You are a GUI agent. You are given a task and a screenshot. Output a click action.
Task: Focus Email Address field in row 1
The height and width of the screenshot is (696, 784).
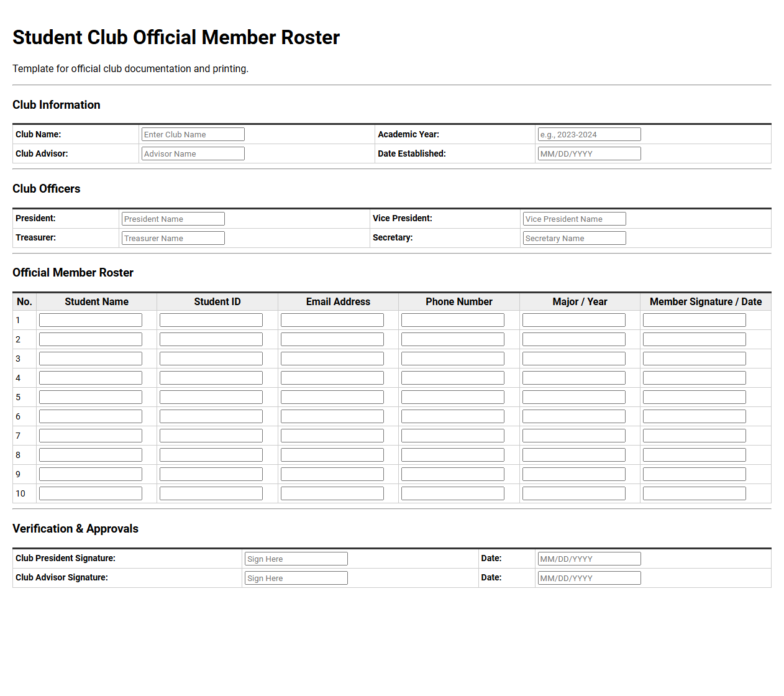[x=332, y=320]
